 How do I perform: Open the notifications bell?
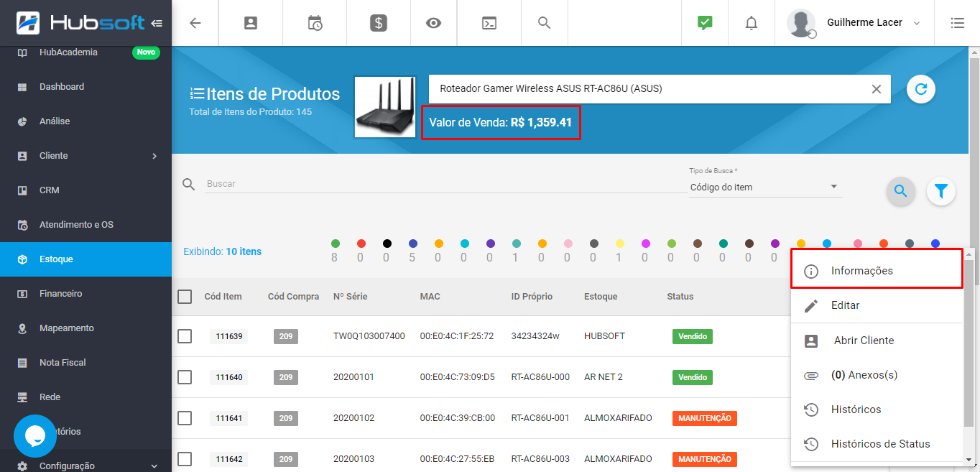coord(752,23)
